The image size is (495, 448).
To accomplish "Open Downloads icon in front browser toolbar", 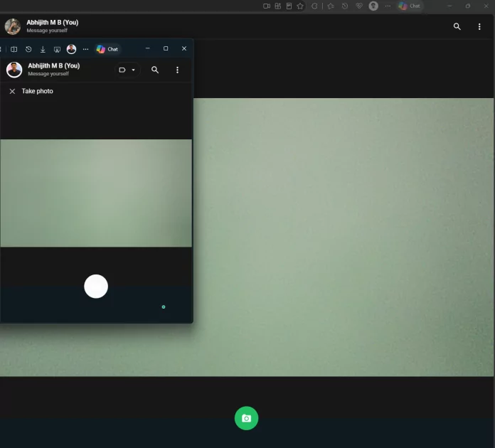I will coord(43,49).
